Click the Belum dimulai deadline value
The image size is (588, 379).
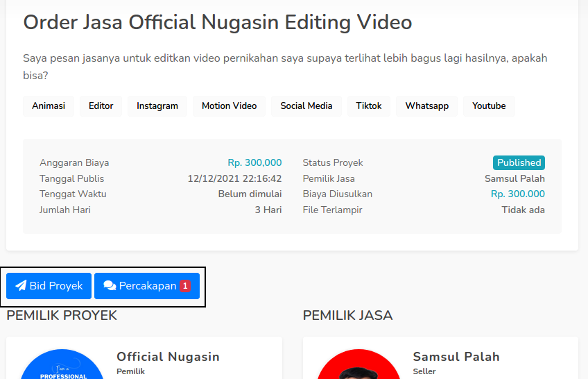[x=250, y=194]
